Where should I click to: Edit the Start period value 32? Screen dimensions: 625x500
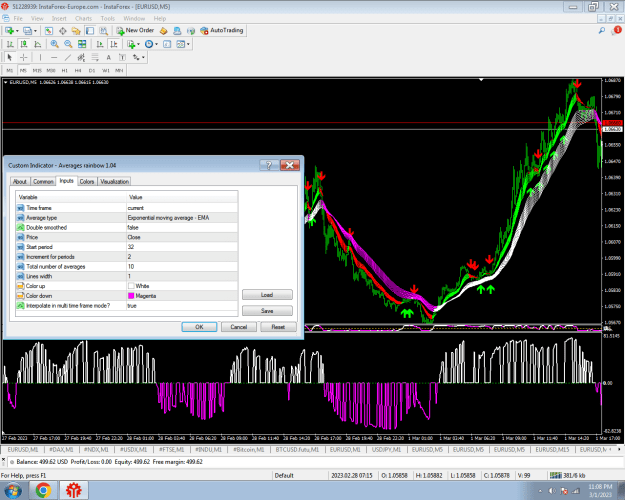pyautogui.click(x=182, y=247)
